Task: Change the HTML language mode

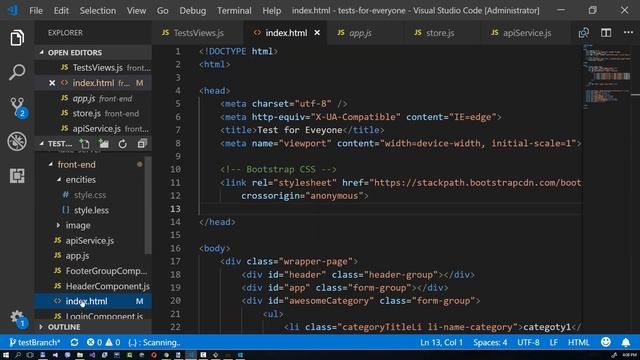Action: 578,342
